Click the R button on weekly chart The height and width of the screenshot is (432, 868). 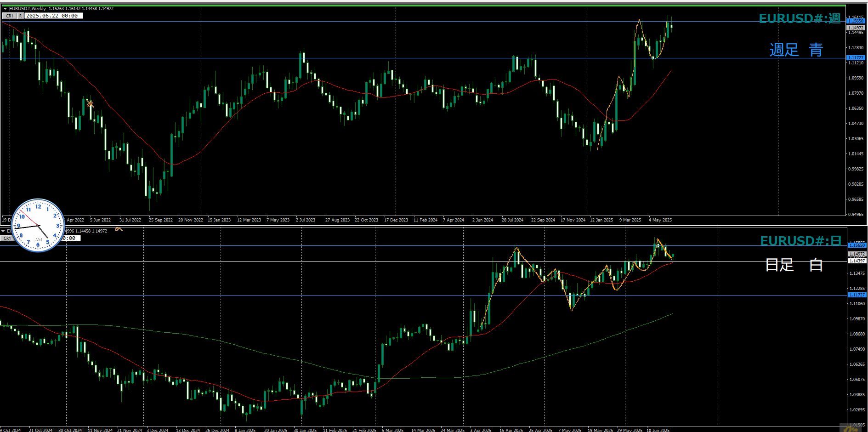pyautogui.click(x=20, y=16)
